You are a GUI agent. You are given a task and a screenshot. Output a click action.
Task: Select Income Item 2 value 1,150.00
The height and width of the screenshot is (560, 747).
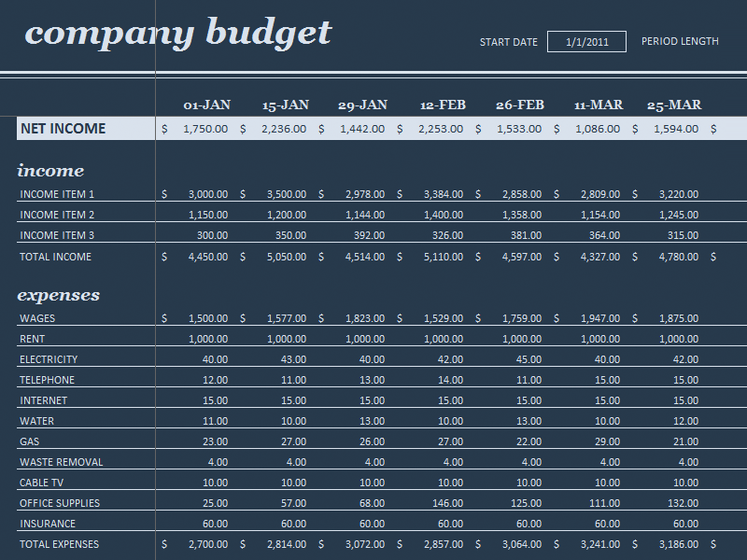tap(208, 215)
